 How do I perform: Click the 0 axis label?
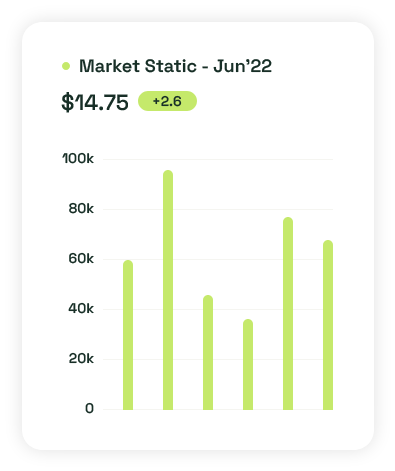89,409
